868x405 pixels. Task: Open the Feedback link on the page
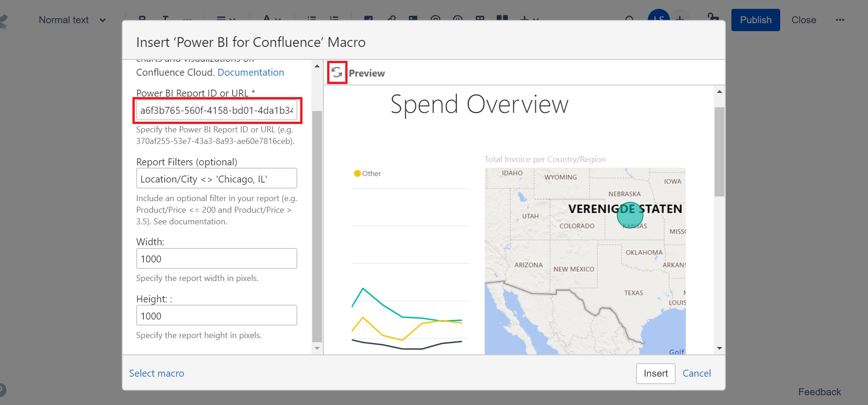click(819, 392)
